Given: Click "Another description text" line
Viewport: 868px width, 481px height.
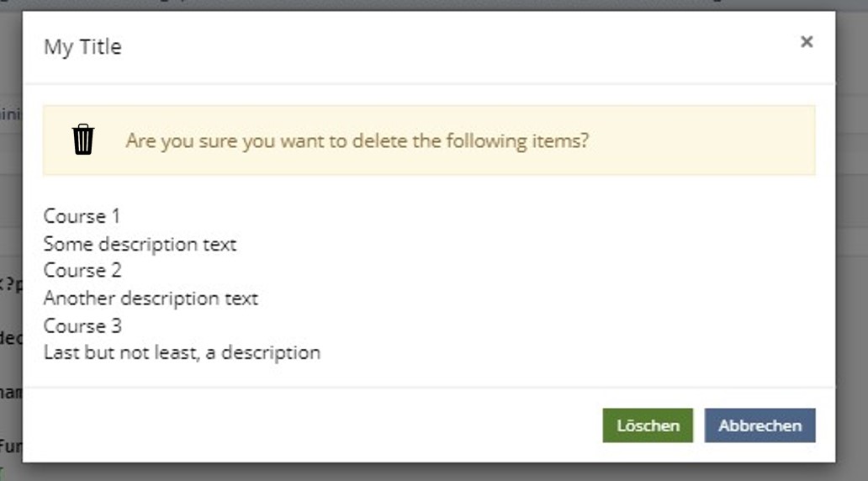Looking at the screenshot, I should pyautogui.click(x=151, y=299).
